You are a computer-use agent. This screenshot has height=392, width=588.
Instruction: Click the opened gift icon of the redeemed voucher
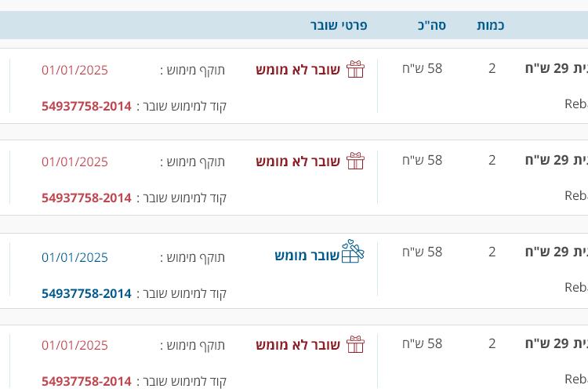point(353,252)
